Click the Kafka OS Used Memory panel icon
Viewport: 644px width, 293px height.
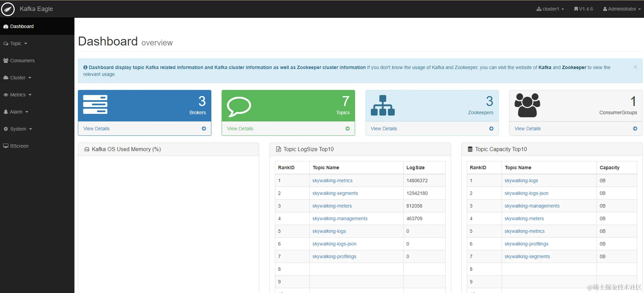tap(87, 149)
